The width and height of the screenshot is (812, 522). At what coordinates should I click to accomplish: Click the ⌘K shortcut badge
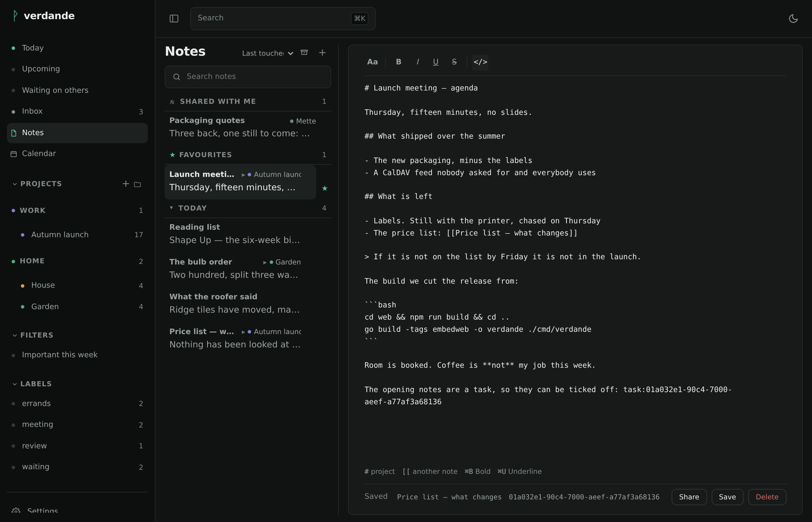[359, 18]
